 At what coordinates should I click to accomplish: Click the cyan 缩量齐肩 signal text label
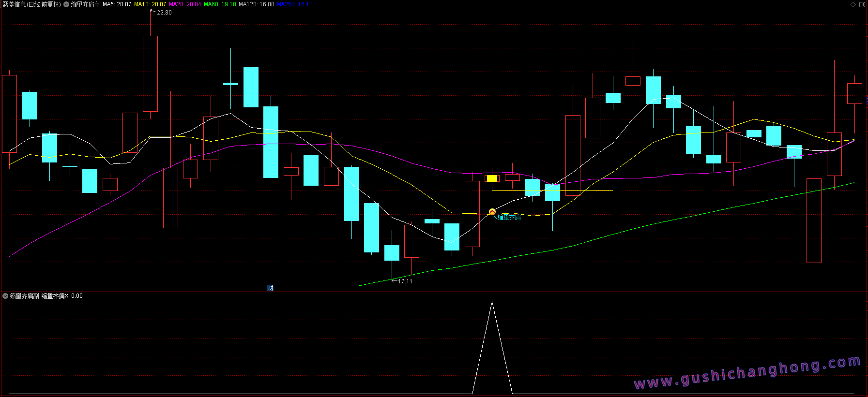click(x=509, y=218)
